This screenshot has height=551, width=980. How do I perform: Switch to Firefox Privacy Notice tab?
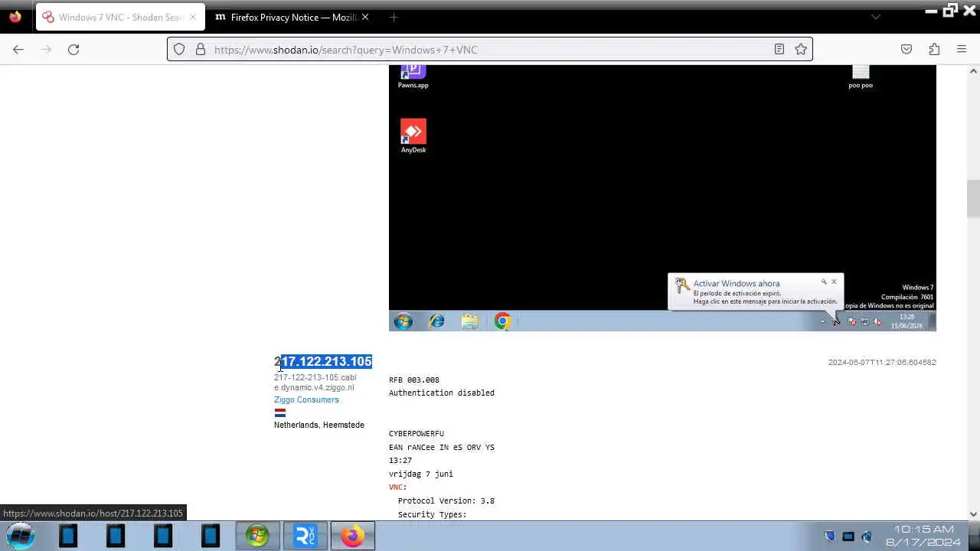tap(292, 17)
